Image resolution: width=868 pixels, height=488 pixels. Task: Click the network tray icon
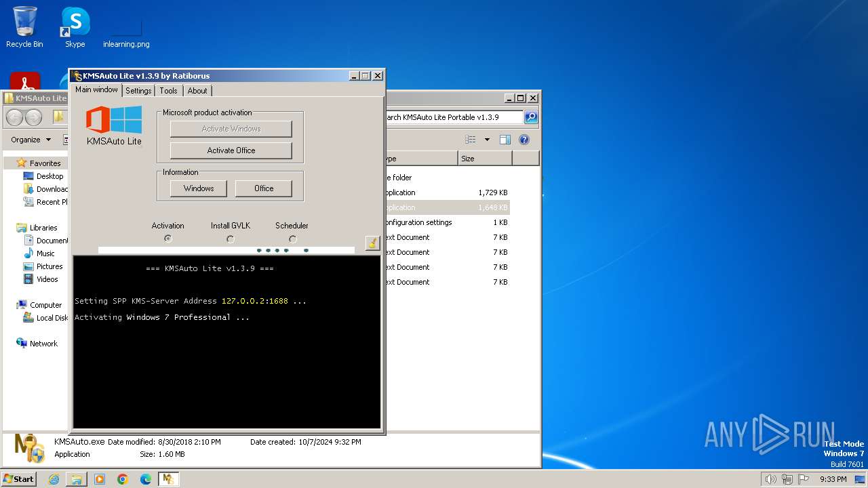pyautogui.click(x=787, y=479)
